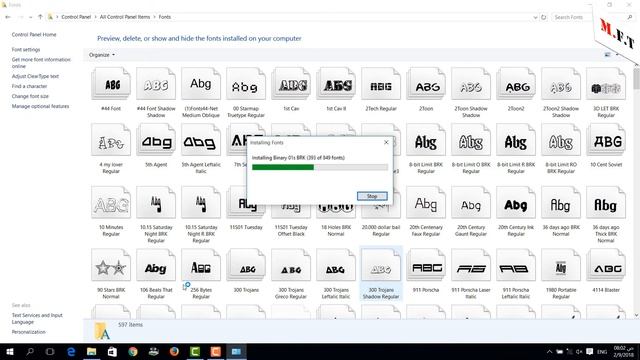Select the 911 Porscha font icon
This screenshot has width=640, height=360.
click(426, 265)
